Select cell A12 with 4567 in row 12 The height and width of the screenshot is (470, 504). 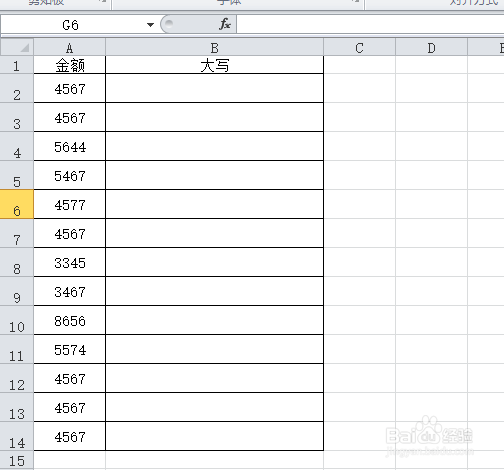tap(70, 378)
